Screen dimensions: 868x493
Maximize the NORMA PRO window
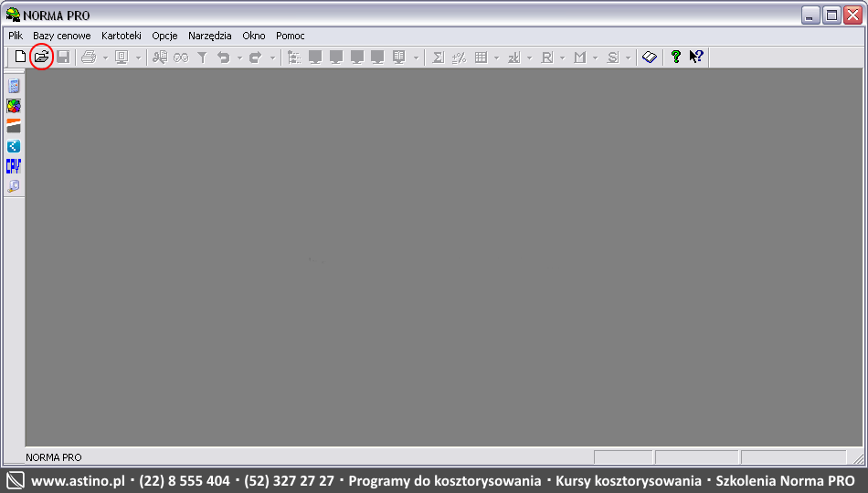coord(831,15)
